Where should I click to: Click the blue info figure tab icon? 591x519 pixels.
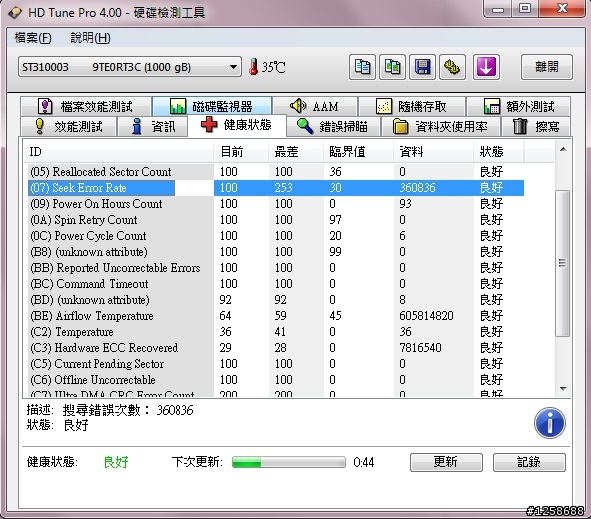tap(137, 126)
